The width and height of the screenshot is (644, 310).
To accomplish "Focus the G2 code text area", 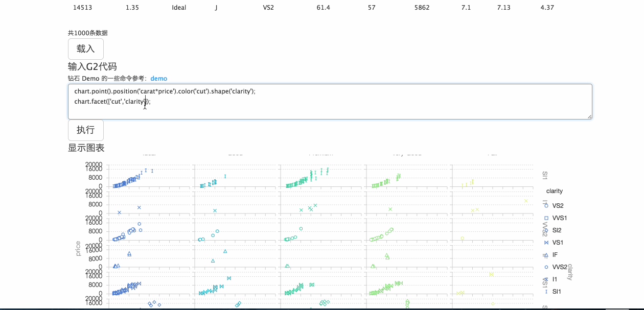I will [x=330, y=102].
